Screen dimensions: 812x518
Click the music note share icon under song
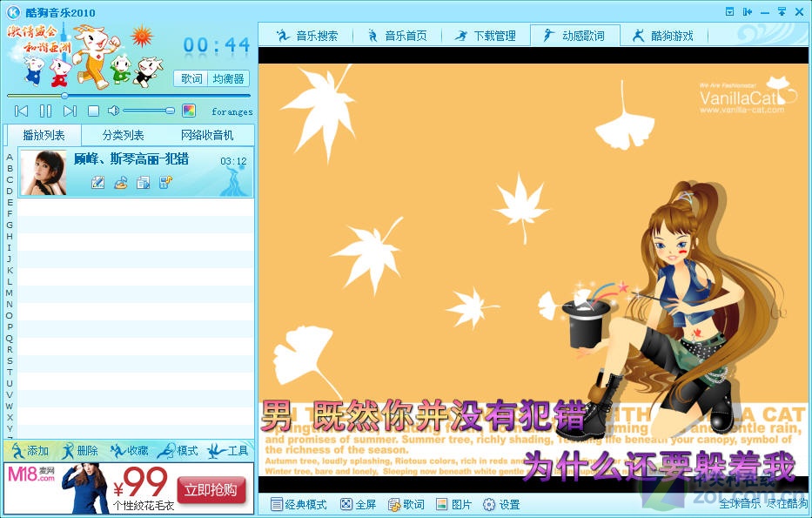[121, 182]
